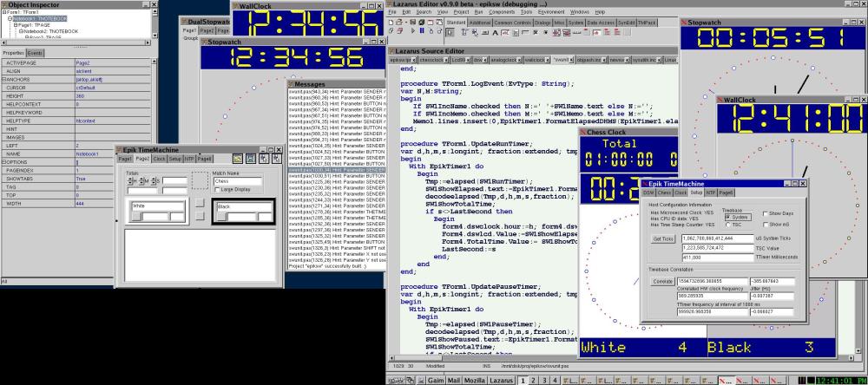Select the pointer tool in component palette
The height and width of the screenshot is (385, 868).
[450, 32]
